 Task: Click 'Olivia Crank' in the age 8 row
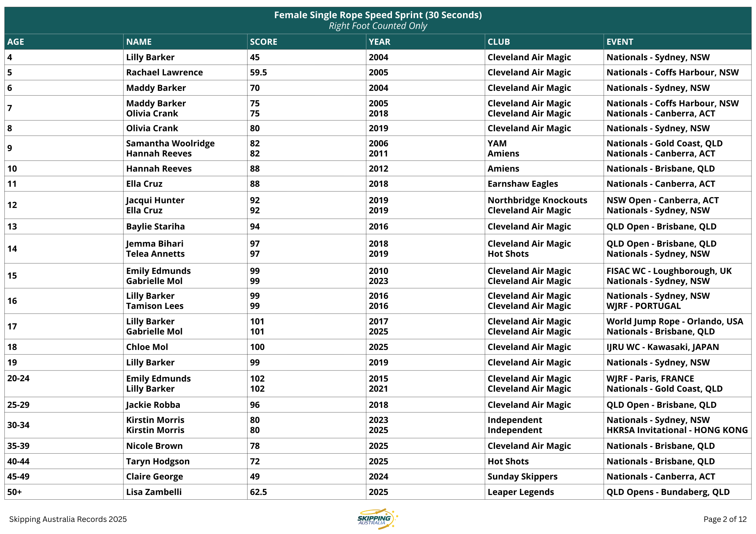coord(152,128)
